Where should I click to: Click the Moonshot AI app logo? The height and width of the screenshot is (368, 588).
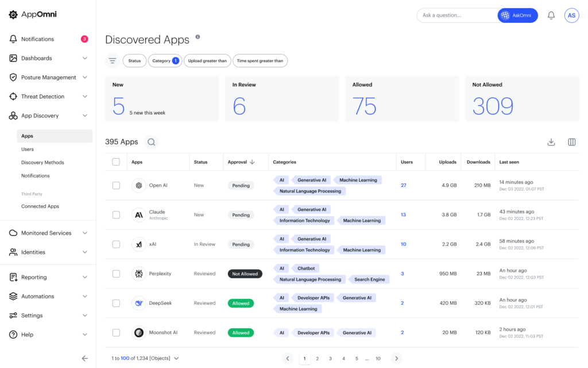[x=139, y=333]
